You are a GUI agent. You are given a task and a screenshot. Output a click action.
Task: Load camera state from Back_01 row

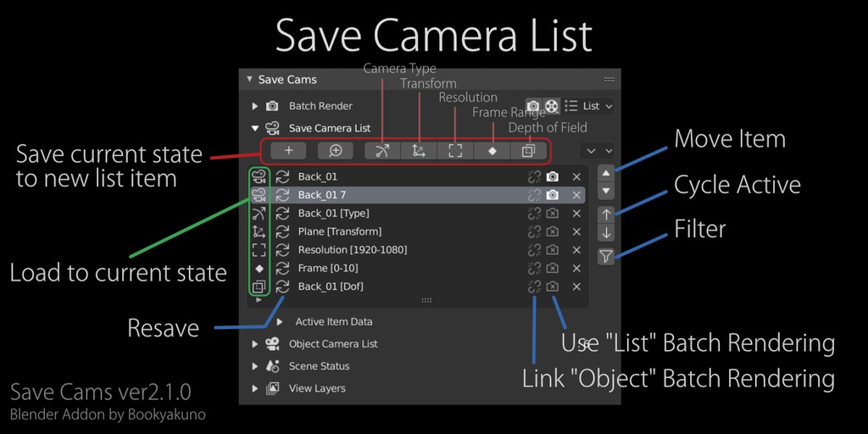259,176
